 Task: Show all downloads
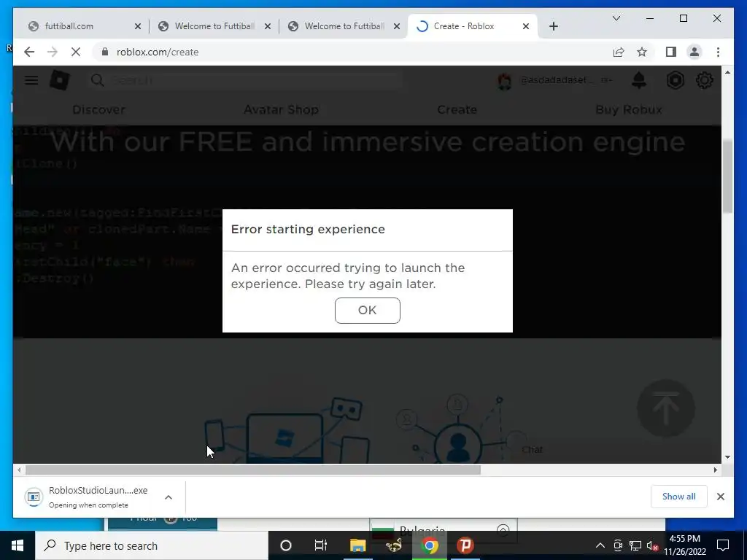coord(679,497)
